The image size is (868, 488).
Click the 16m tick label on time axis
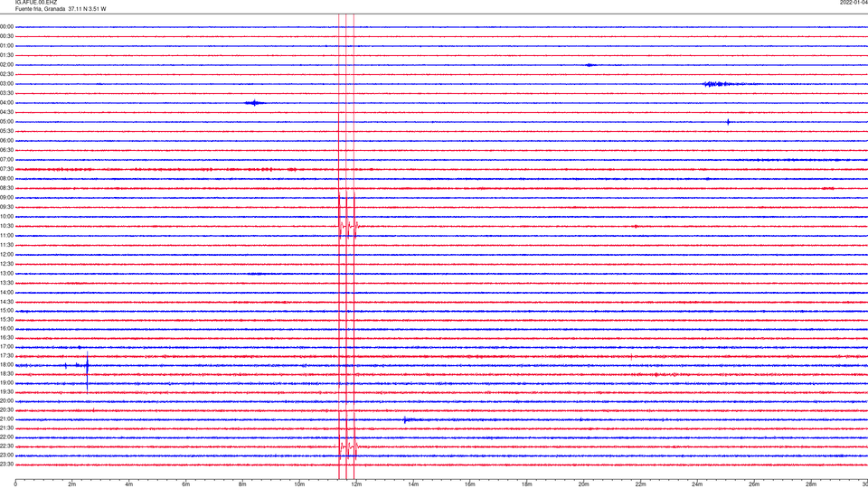pos(470,484)
